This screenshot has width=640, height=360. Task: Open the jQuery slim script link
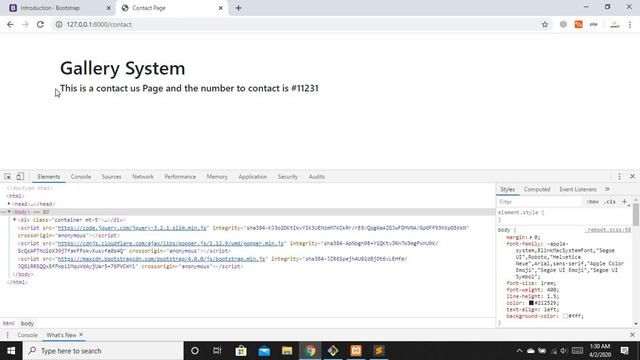[x=133, y=228]
